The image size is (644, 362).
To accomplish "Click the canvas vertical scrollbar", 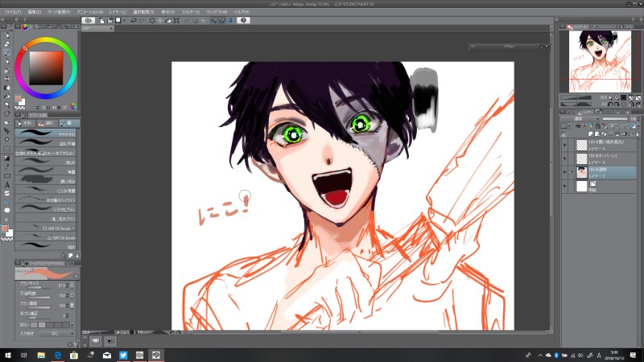I will (x=551, y=179).
